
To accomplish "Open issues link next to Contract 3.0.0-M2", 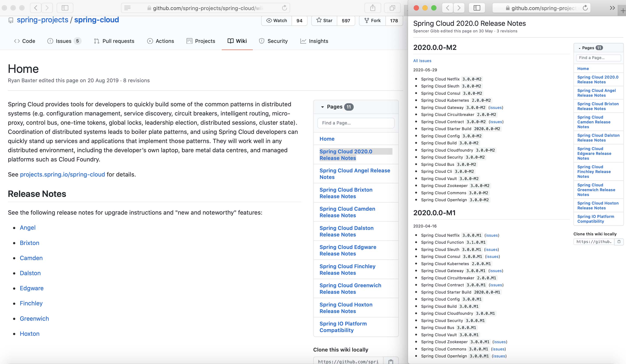I will [x=496, y=122].
